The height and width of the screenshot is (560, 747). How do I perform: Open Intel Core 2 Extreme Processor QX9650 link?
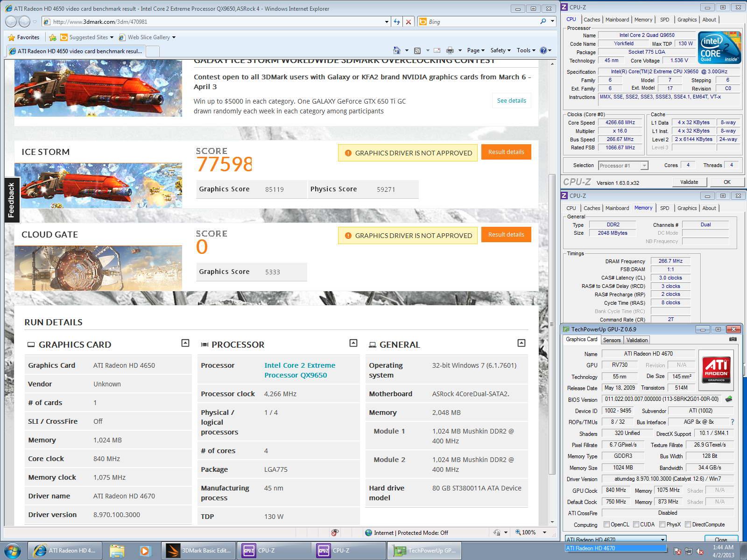tap(300, 370)
